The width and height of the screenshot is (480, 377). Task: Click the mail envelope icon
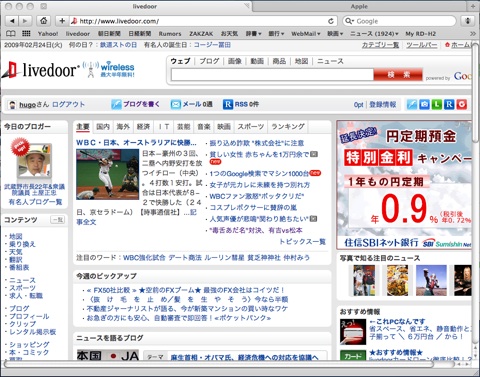click(175, 104)
